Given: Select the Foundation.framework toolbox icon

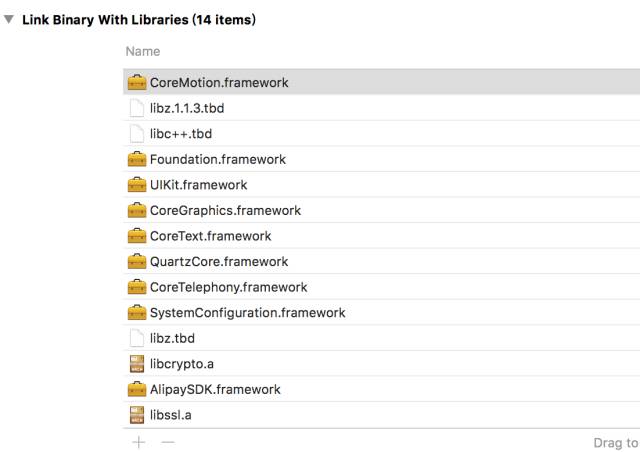Looking at the screenshot, I should (137, 159).
